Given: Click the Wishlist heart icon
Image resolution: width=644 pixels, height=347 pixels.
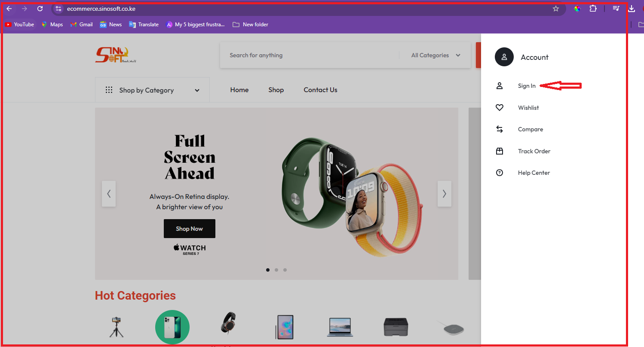Looking at the screenshot, I should [499, 108].
